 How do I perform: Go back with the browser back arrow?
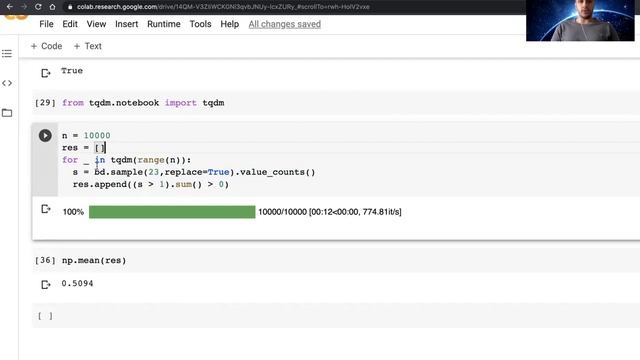click(9, 7)
